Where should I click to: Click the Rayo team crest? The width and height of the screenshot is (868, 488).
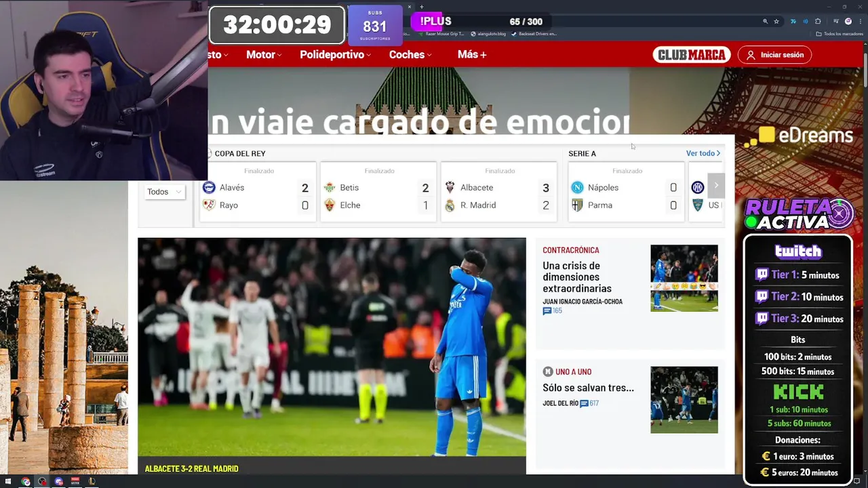click(x=209, y=205)
